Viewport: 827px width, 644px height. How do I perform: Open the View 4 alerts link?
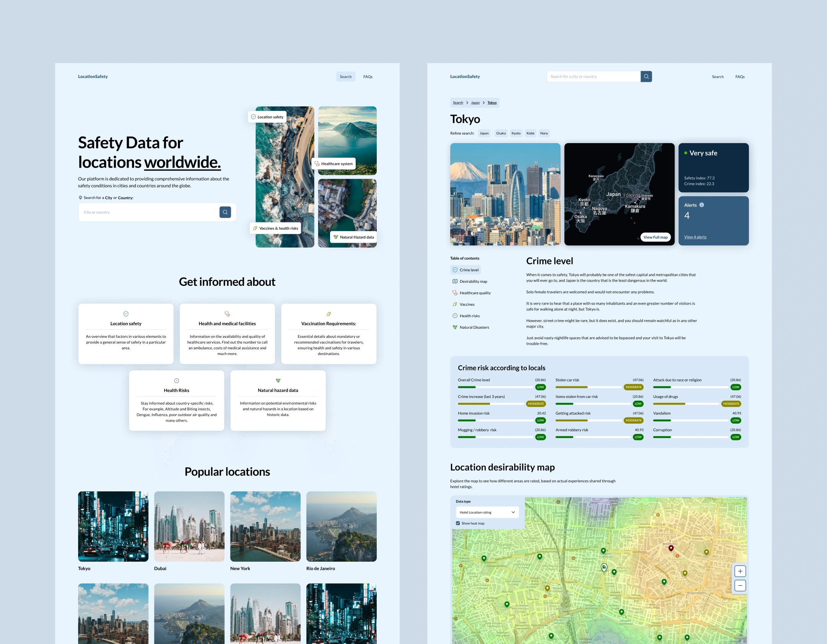(695, 237)
